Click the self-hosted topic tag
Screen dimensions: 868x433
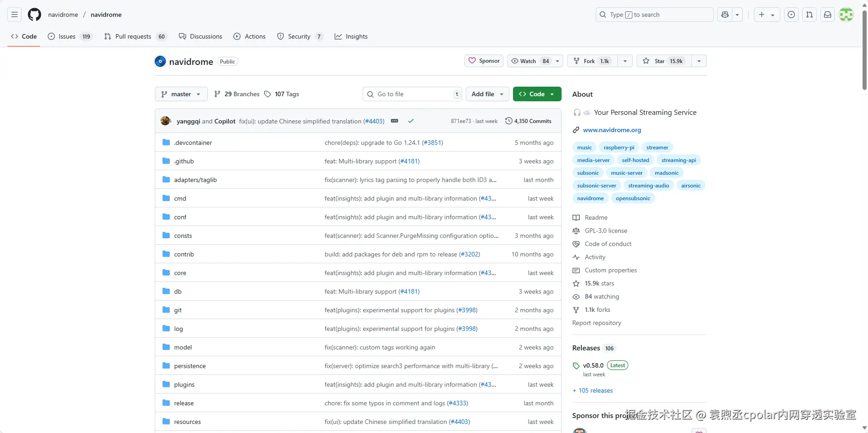(636, 160)
